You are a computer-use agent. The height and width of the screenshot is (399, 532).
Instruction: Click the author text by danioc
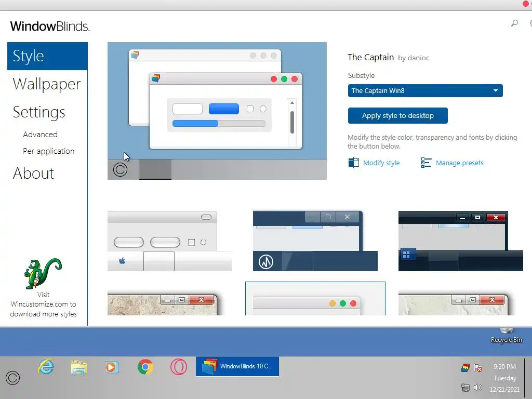[413, 58]
